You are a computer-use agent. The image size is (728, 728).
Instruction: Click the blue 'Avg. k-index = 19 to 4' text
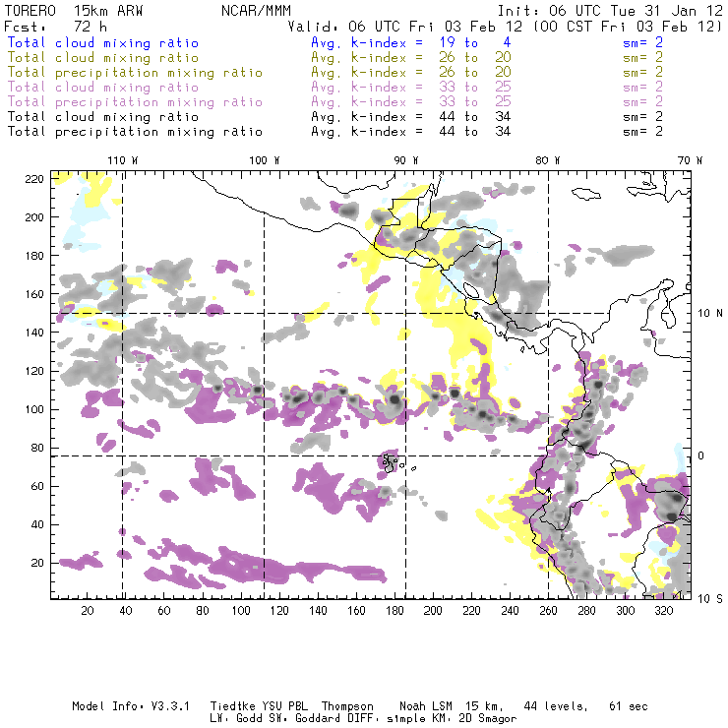[x=411, y=42]
